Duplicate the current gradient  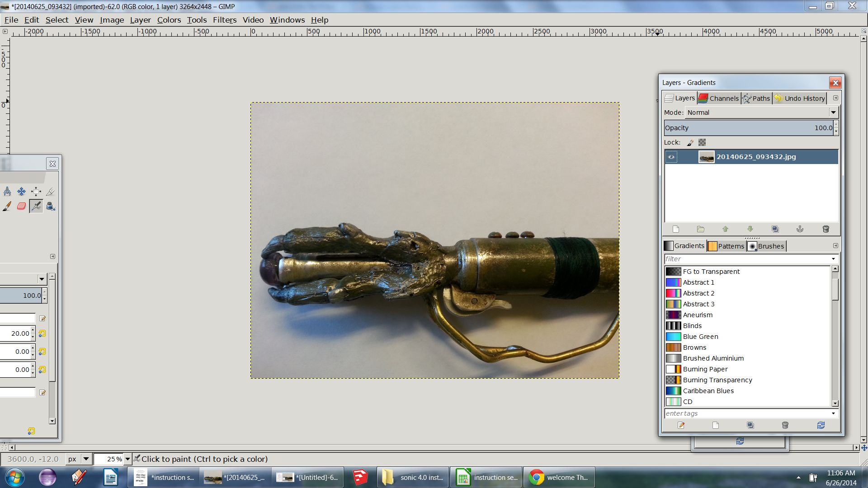click(x=750, y=425)
